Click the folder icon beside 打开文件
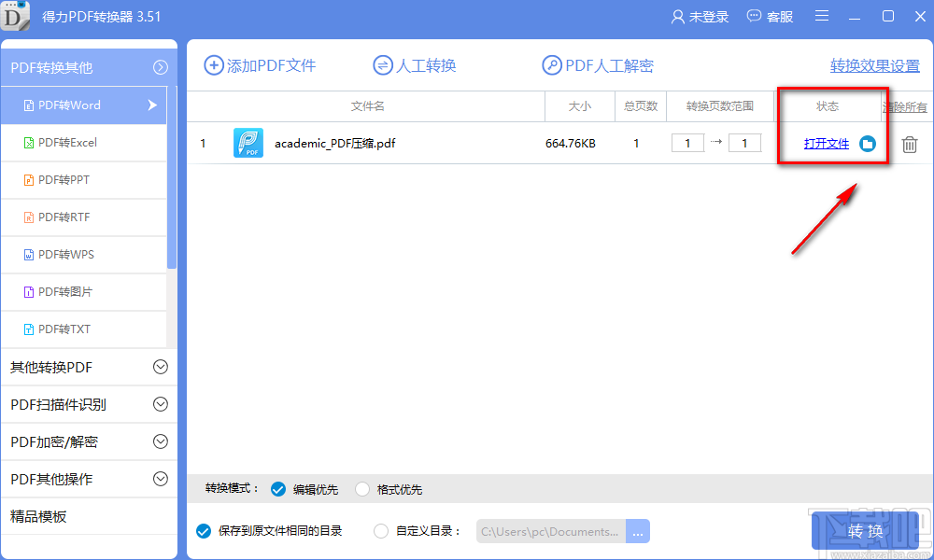This screenshot has width=934, height=560. tap(864, 143)
